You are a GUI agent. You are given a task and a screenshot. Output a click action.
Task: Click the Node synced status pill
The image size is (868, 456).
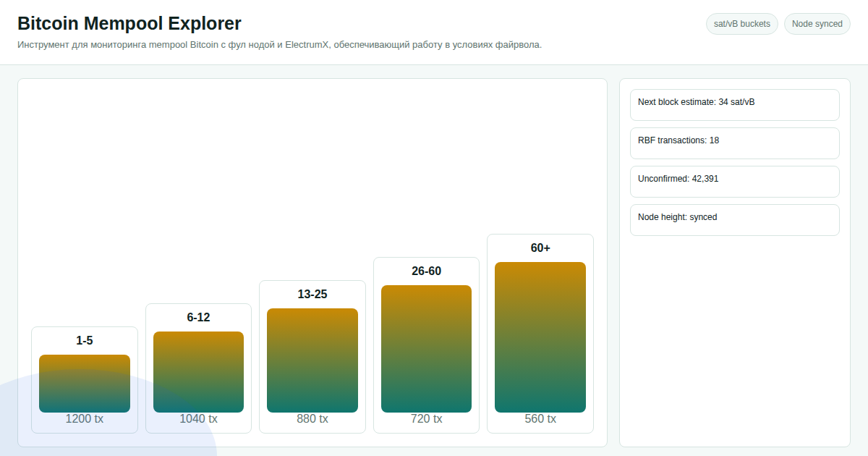click(817, 24)
